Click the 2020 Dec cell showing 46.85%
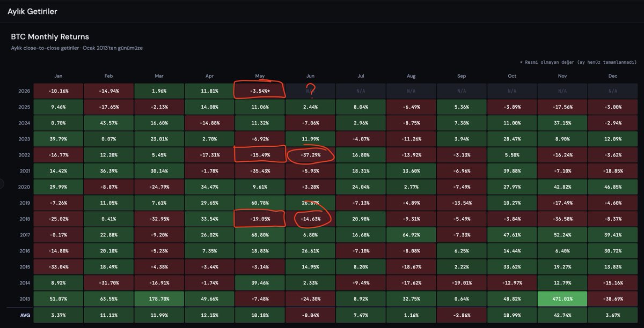This screenshot has height=328, width=644. click(612, 188)
